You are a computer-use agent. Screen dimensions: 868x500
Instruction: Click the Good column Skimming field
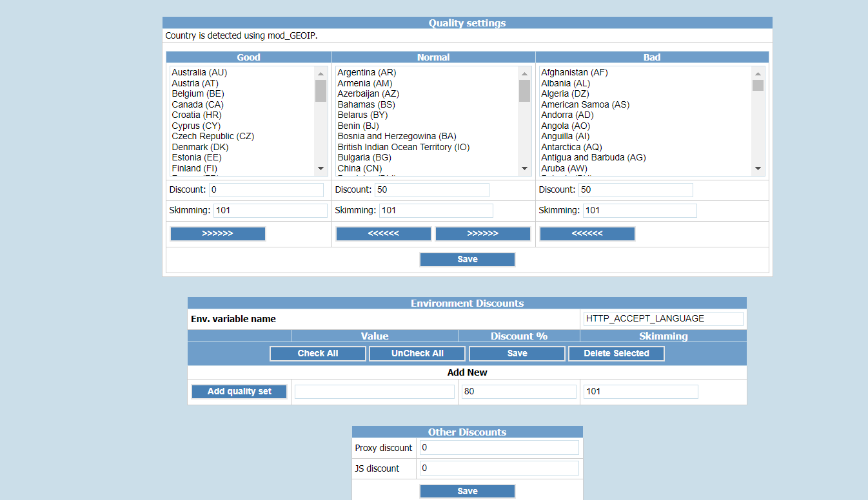[x=270, y=211]
